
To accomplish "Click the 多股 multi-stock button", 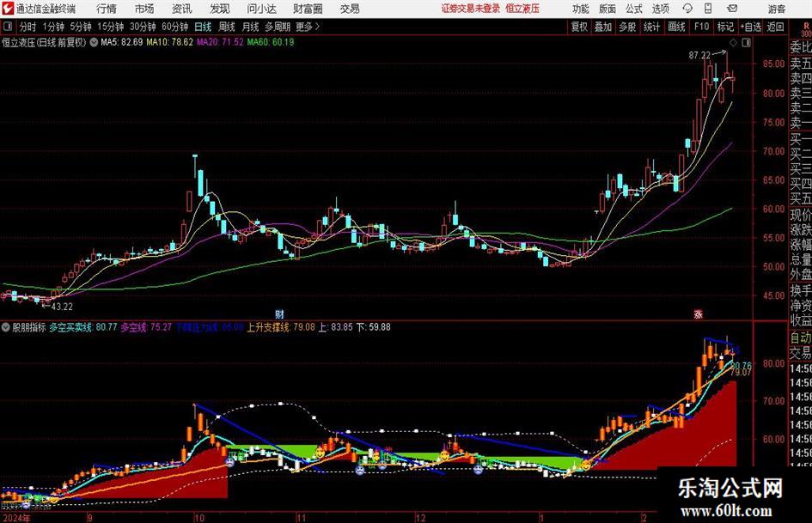I will (x=627, y=27).
